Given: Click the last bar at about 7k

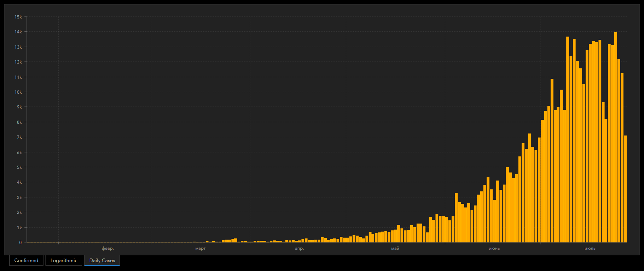Looking at the screenshot, I should coord(625,189).
